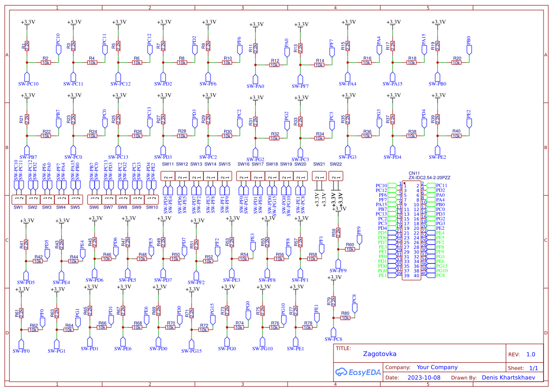Click the PG10 net label at CN11 pin 38
The image size is (553, 392).
click(442, 271)
